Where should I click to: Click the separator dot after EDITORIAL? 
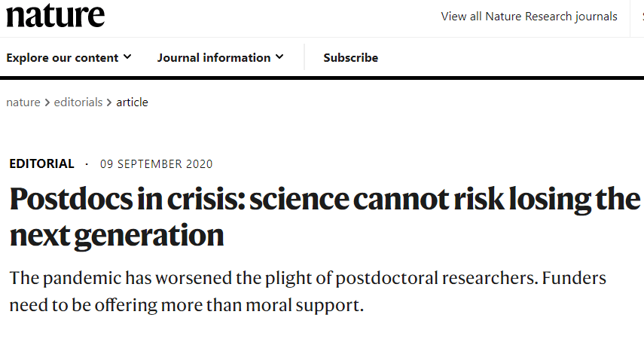click(87, 164)
